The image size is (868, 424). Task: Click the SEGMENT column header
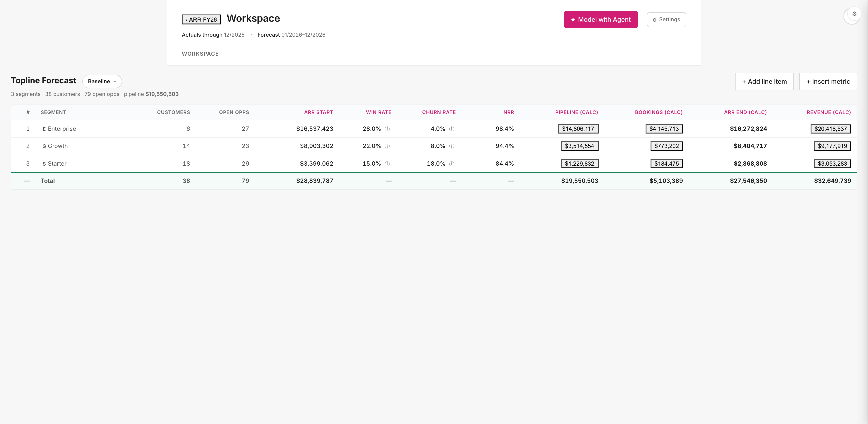(53, 112)
